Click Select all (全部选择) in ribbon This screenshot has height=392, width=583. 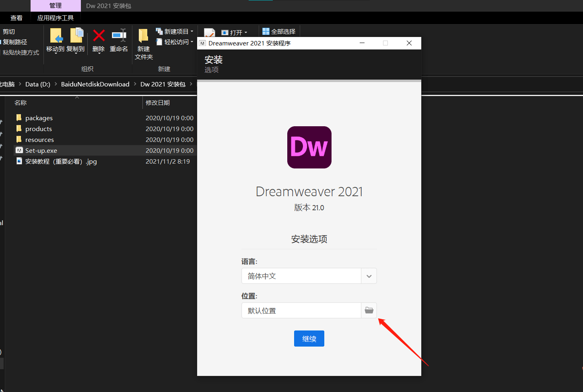pyautogui.click(x=279, y=31)
